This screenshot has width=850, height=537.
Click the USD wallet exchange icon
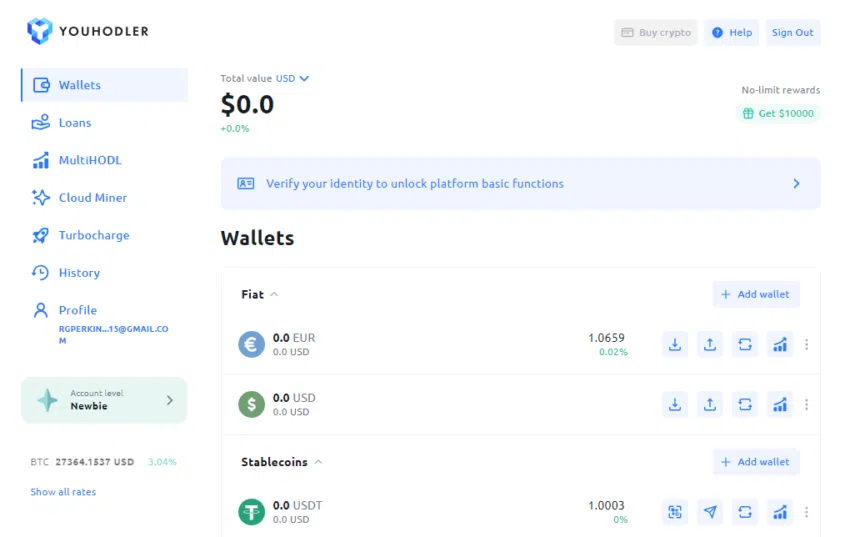pyautogui.click(x=745, y=404)
